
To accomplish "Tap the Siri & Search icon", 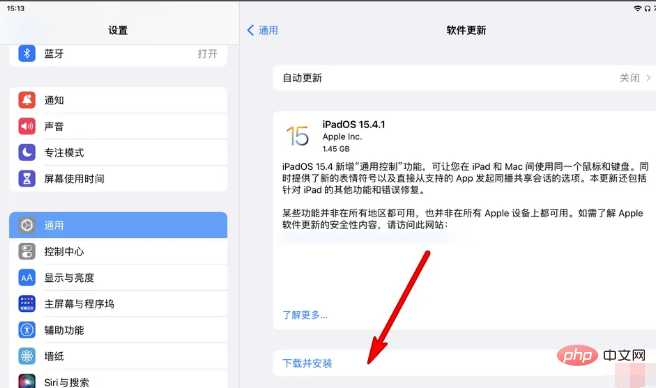I will 27,381.
